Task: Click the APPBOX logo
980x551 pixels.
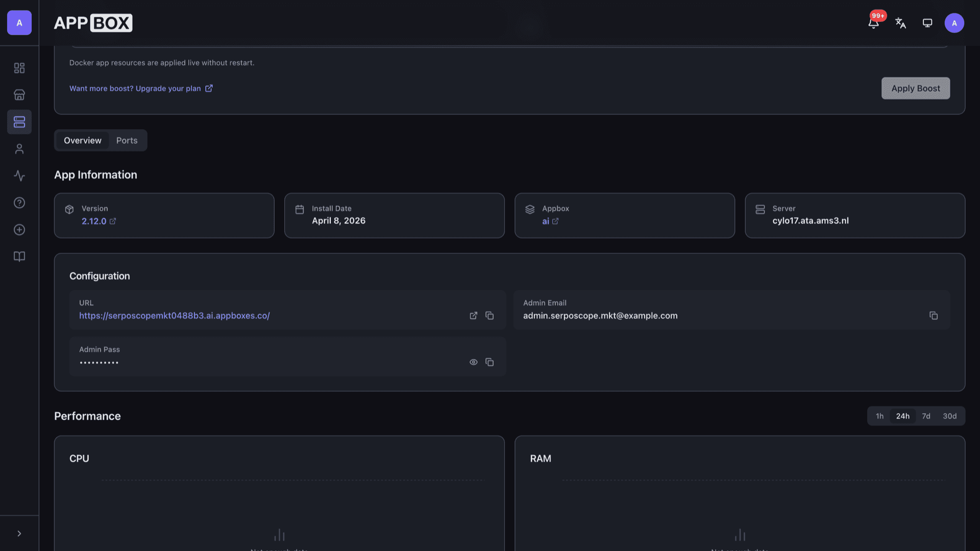Action: coord(93,23)
